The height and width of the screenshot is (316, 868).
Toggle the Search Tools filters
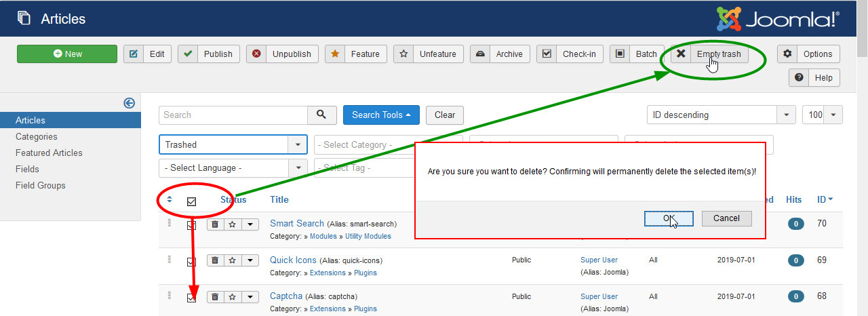[381, 115]
